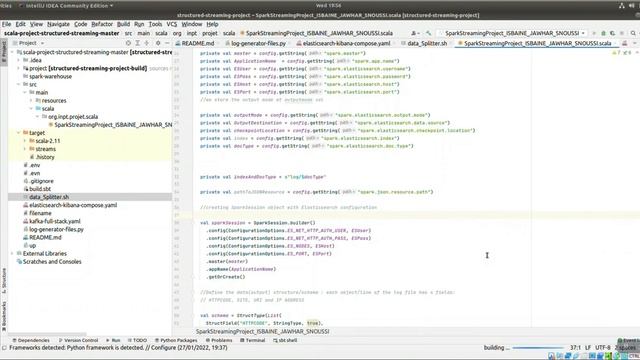640x360 pixels.
Task: Click the building progress bar in status bar
Action: 538,348
